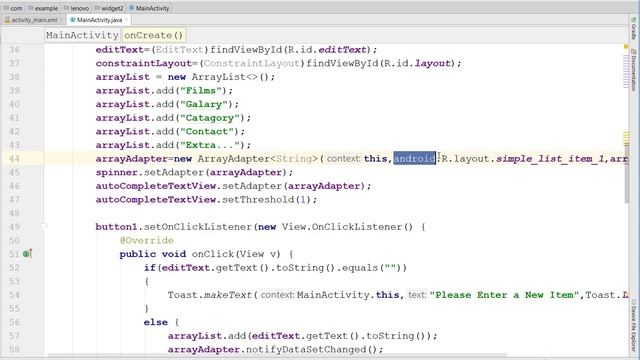The height and width of the screenshot is (360, 640).
Task: Click the widget2 breadcrumb folder
Action: click(x=109, y=8)
